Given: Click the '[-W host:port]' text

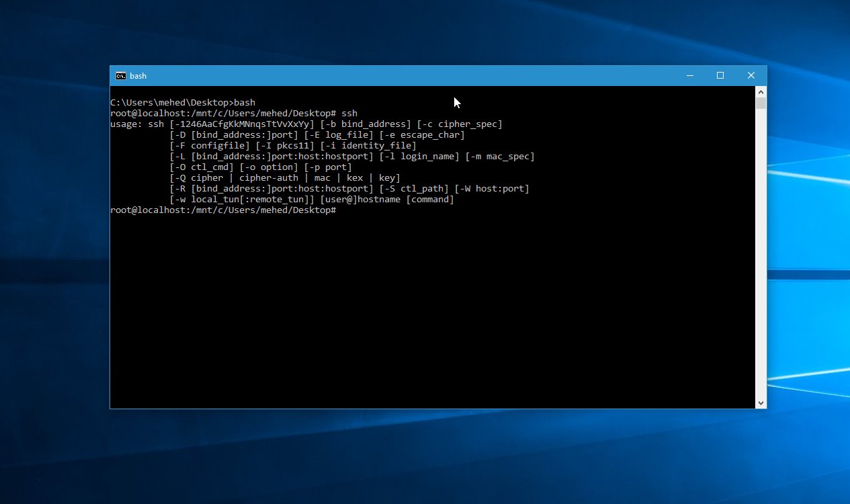Looking at the screenshot, I should click(492, 189).
